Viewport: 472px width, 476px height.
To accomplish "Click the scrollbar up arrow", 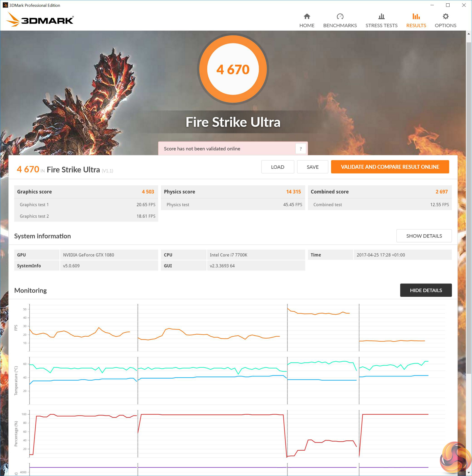I will [x=469, y=34].
